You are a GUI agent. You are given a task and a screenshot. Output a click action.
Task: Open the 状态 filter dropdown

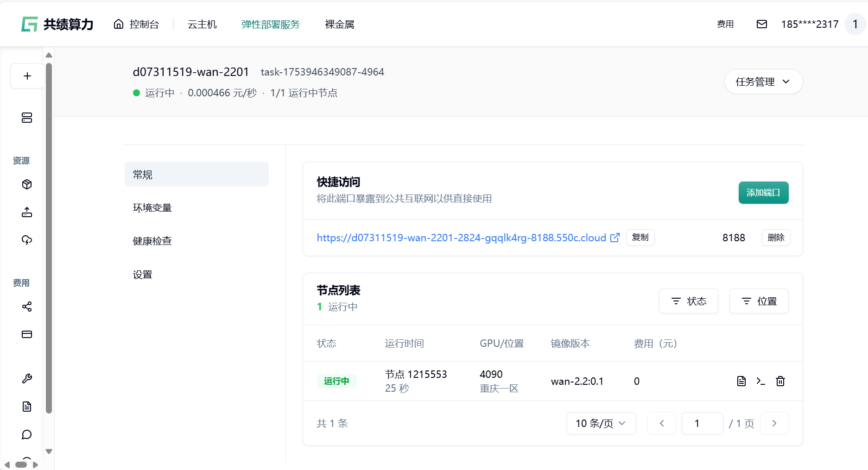688,301
